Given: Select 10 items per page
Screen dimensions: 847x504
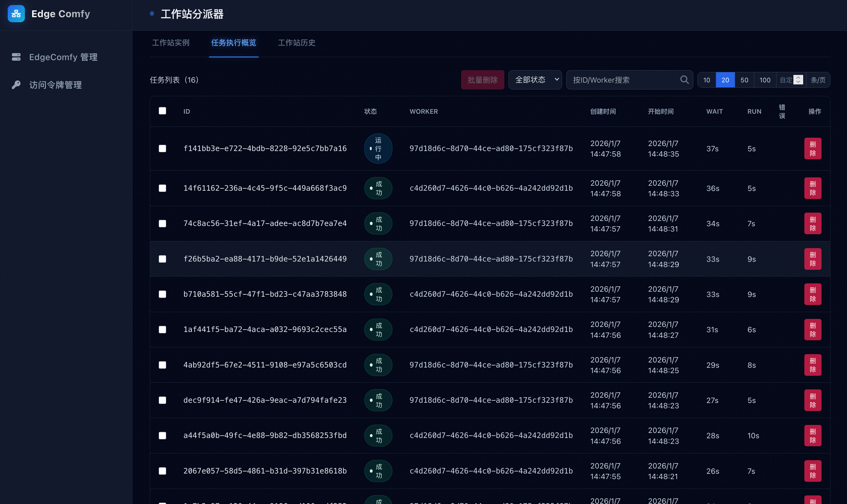Looking at the screenshot, I should (x=706, y=80).
